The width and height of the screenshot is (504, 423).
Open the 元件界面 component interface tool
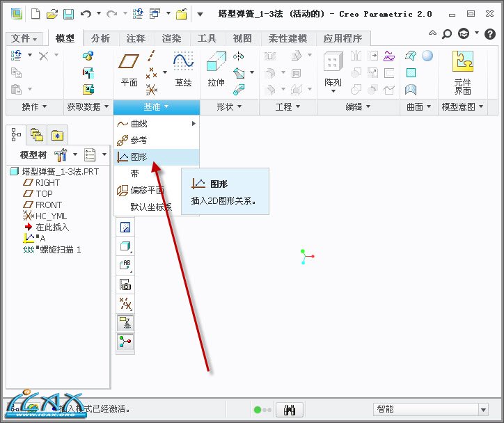coord(462,72)
